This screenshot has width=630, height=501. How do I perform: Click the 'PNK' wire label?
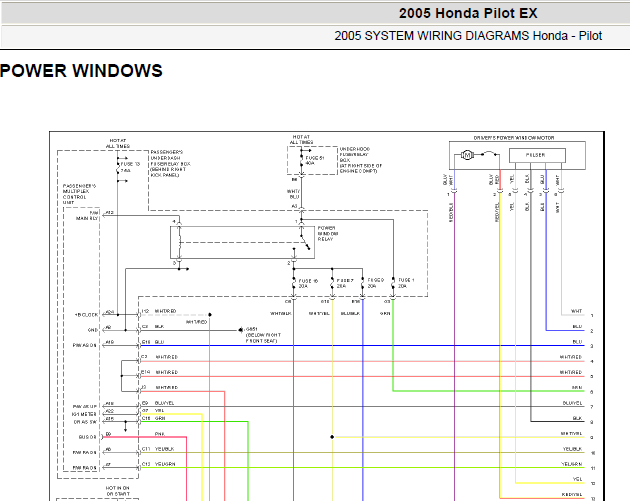160,434
